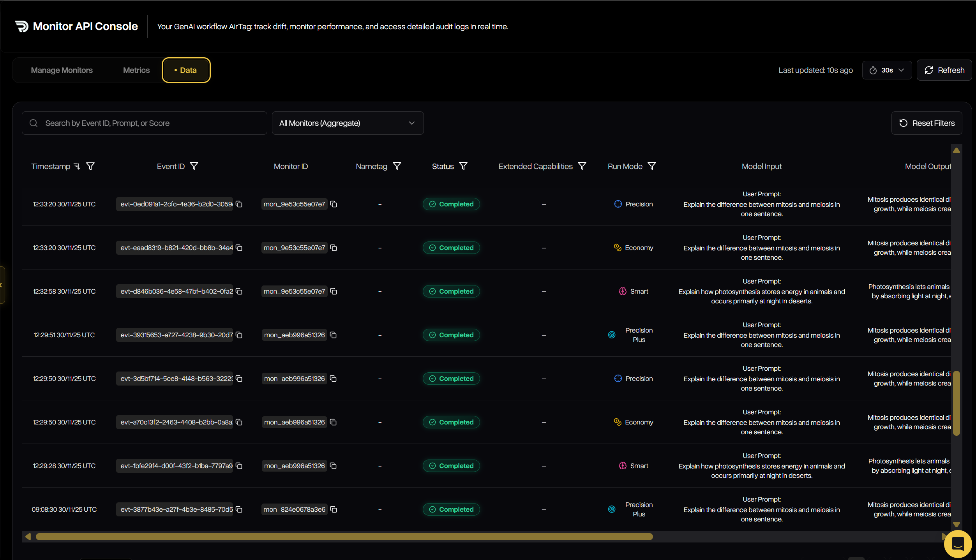Copy the mon_824e0678a3e6 Monitor ID
Screen dimensions: 976x560
(x=334, y=509)
